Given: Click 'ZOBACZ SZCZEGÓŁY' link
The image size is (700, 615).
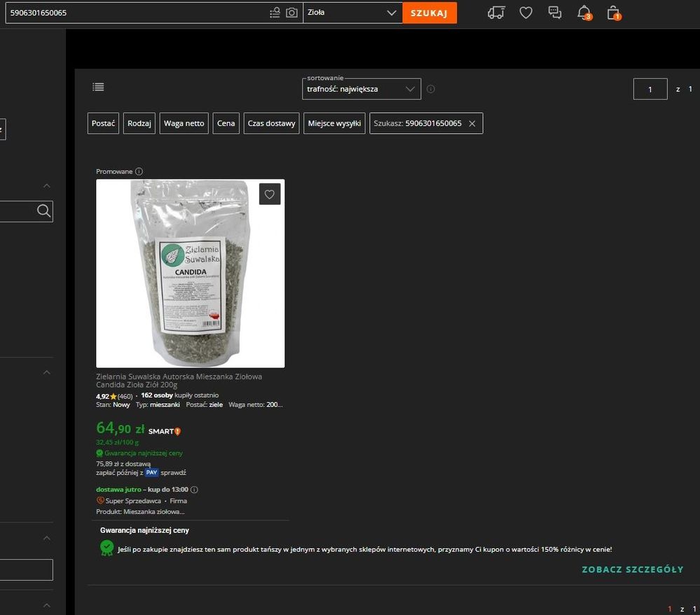Looking at the screenshot, I should (632, 569).
